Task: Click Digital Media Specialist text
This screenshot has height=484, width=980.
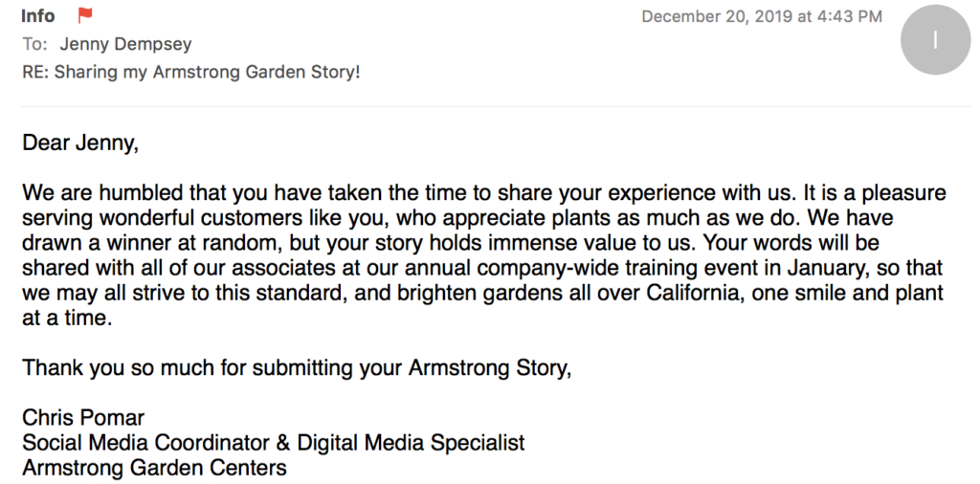Action: coord(411,442)
